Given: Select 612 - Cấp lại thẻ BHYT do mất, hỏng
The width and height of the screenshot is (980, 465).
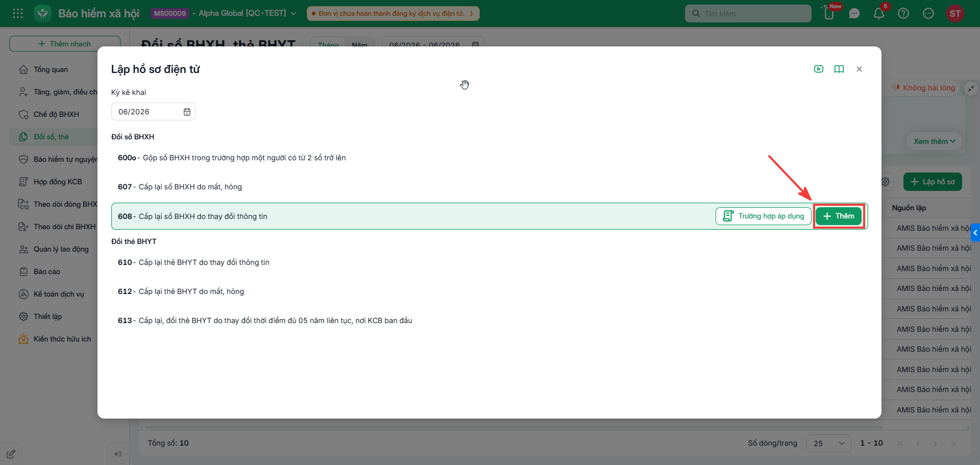Looking at the screenshot, I should tap(489, 291).
